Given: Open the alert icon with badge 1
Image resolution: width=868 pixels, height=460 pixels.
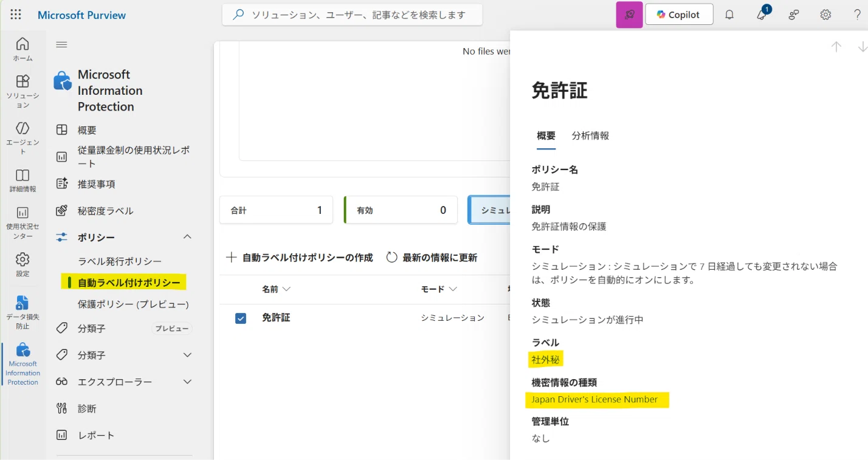Looking at the screenshot, I should (x=762, y=14).
